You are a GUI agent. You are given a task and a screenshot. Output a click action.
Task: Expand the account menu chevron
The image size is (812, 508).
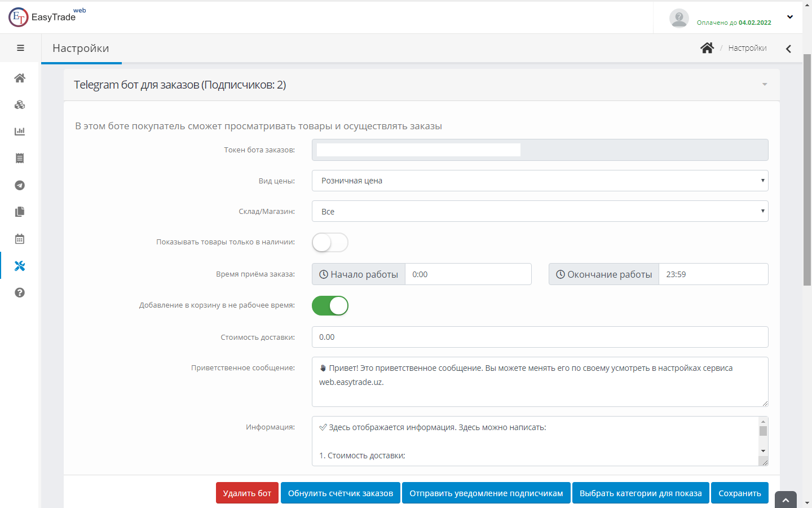[790, 17]
